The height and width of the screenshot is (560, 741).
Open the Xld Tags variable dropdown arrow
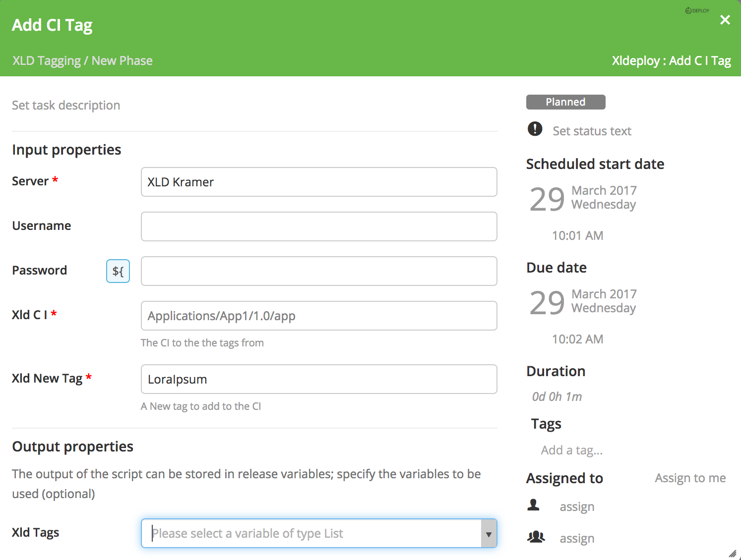click(489, 534)
